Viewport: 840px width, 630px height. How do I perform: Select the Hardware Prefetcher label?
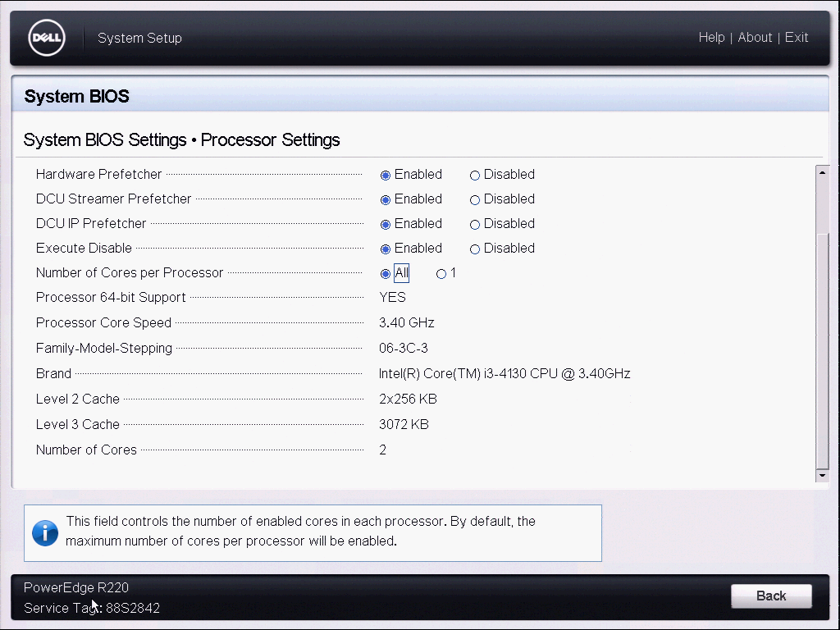click(x=98, y=174)
